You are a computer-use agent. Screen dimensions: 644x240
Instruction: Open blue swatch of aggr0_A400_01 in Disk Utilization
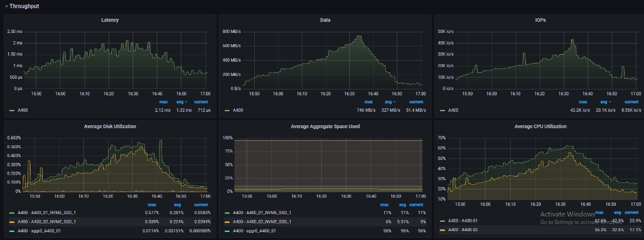11,231
